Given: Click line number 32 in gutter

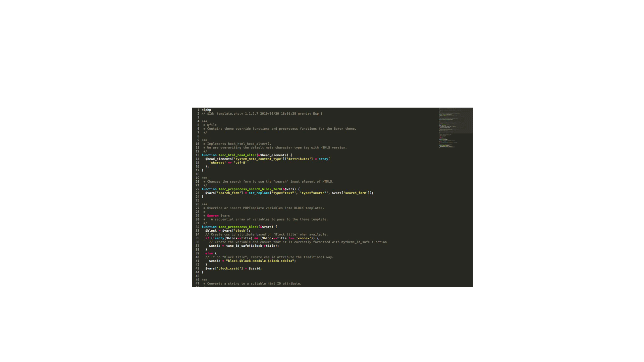Looking at the screenshot, I should pos(197,227).
